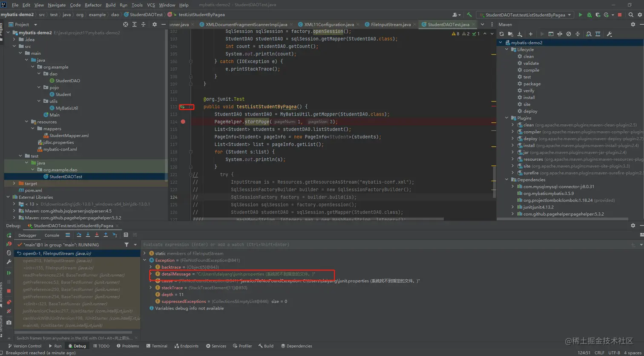Expand the stackTrace variable node
Viewport: 644px width, 356px height.
(151, 288)
